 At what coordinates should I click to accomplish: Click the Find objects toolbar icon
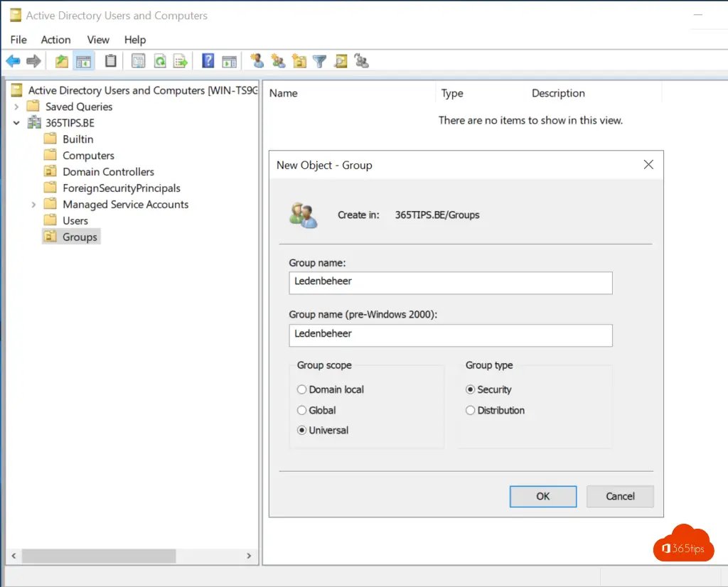(x=341, y=61)
